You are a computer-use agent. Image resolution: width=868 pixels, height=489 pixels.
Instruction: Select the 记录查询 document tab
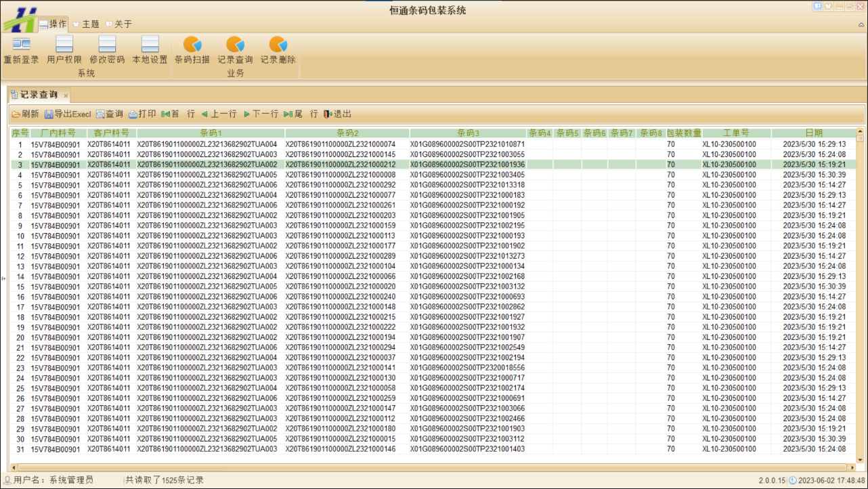tap(39, 95)
